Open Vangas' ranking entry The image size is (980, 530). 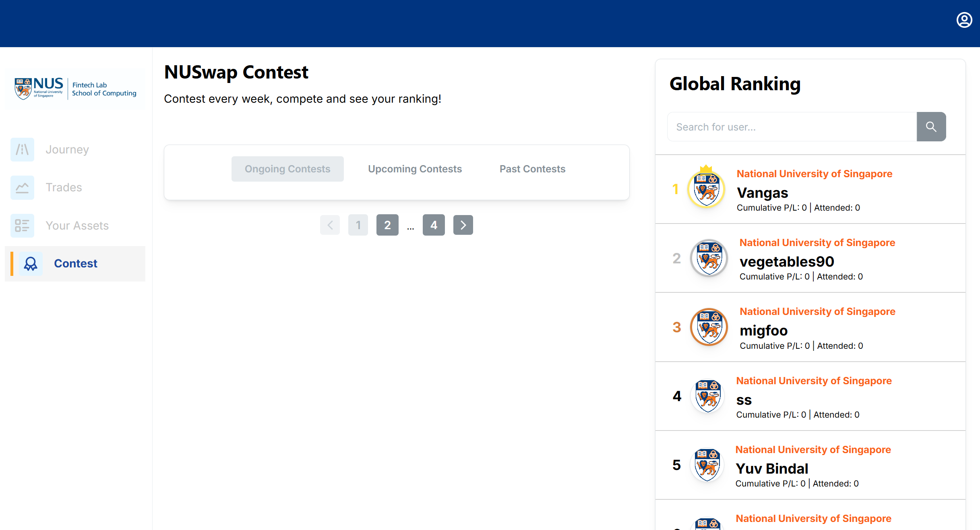click(x=810, y=189)
